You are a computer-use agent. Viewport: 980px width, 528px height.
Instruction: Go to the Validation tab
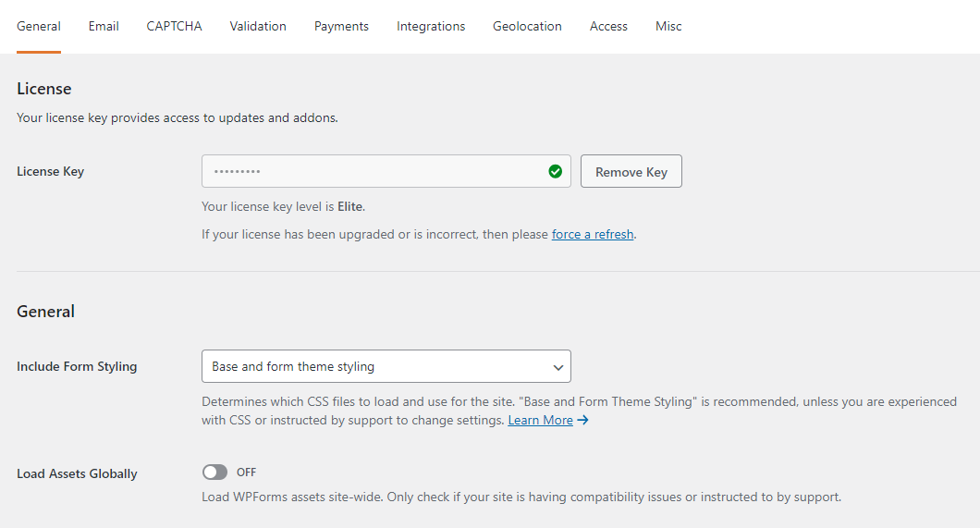258,26
